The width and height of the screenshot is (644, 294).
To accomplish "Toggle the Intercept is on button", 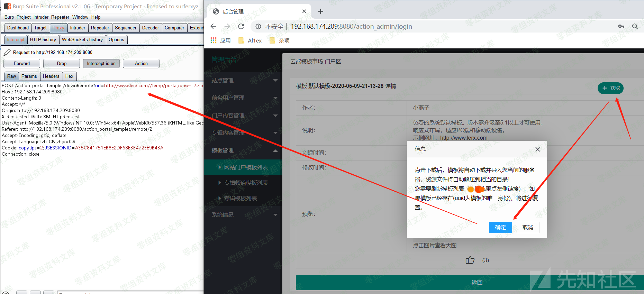I will tap(101, 64).
